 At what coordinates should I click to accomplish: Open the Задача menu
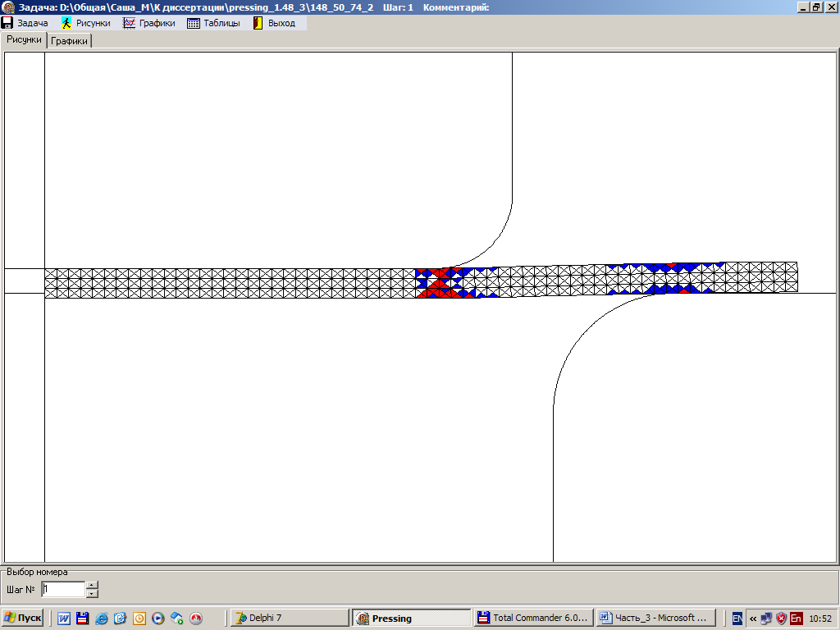click(x=25, y=23)
